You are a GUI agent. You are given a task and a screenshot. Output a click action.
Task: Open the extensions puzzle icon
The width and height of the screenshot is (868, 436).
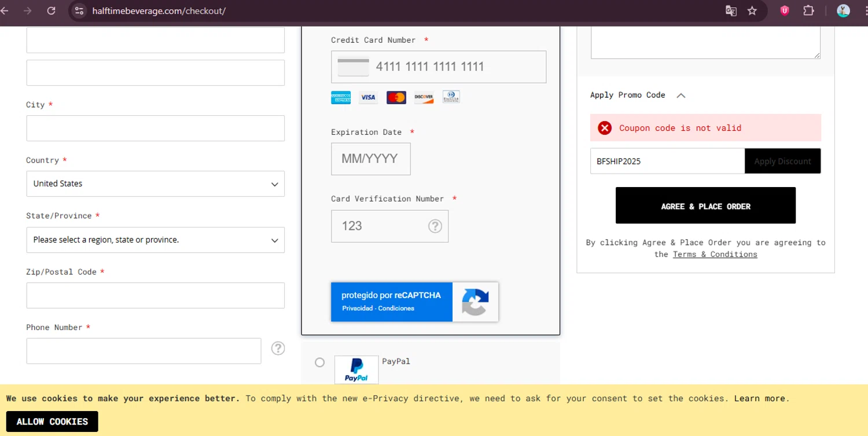tap(808, 10)
